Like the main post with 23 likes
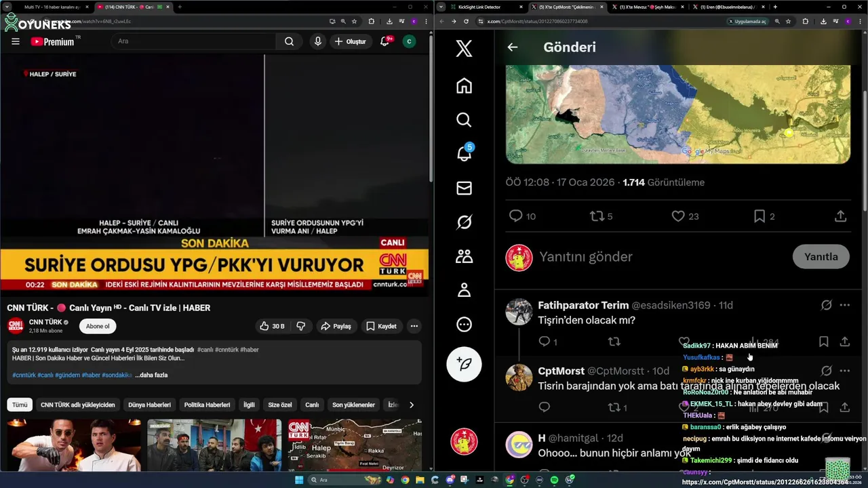868x488 pixels. pos(684,216)
